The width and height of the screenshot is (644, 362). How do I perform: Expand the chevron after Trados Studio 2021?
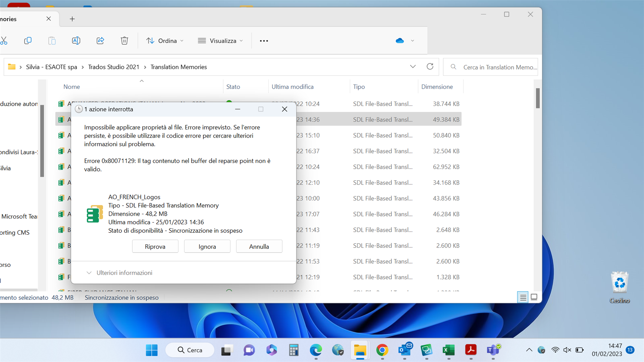[x=145, y=67]
